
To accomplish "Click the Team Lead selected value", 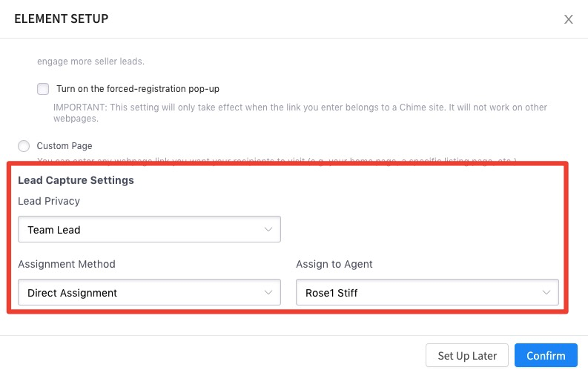I will [x=54, y=230].
